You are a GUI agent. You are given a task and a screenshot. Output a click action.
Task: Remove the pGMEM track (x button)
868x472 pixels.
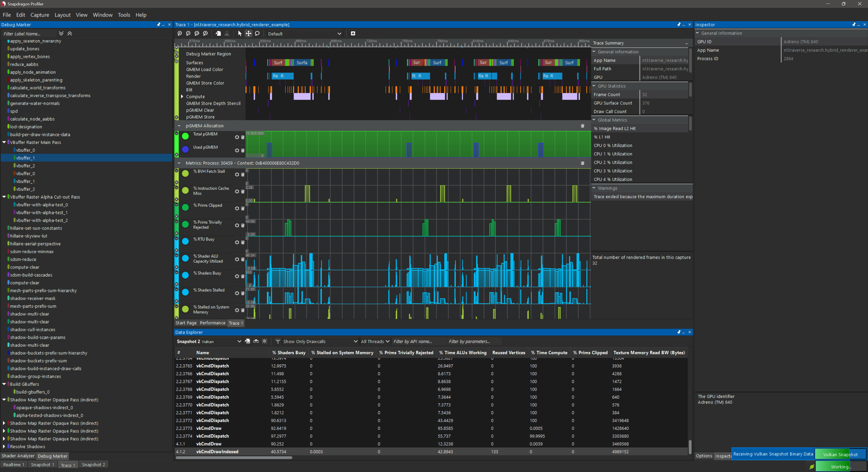[x=176, y=155]
